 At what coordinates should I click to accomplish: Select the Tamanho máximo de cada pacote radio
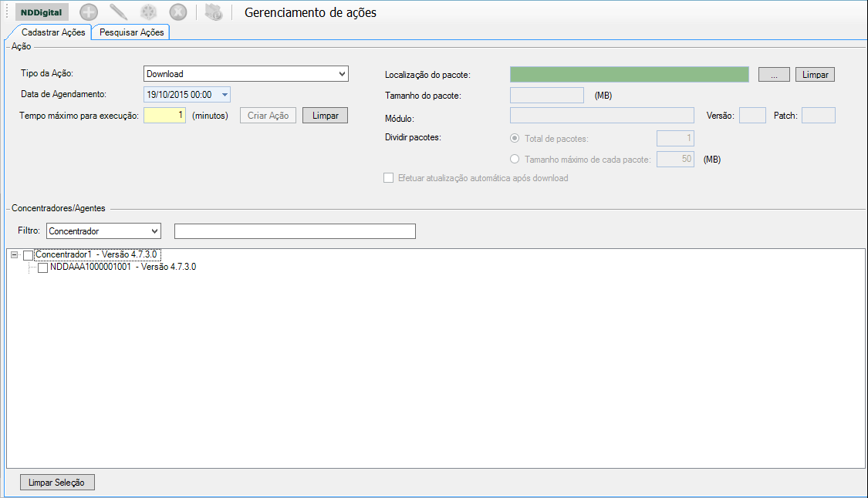515,160
